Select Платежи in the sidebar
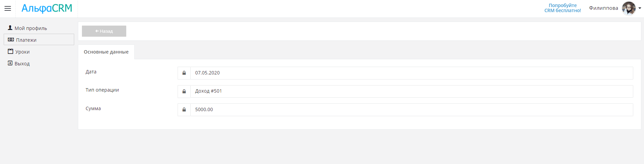 tap(26, 40)
